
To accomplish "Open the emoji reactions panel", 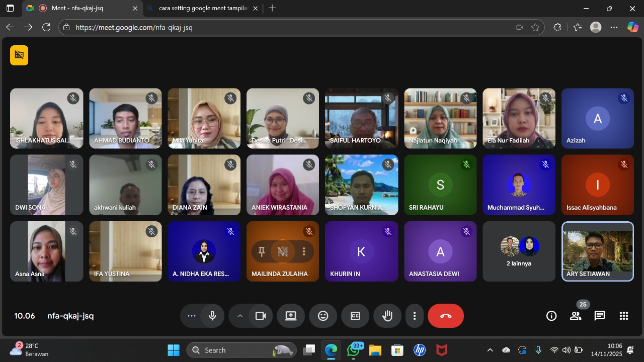I will coord(323,316).
